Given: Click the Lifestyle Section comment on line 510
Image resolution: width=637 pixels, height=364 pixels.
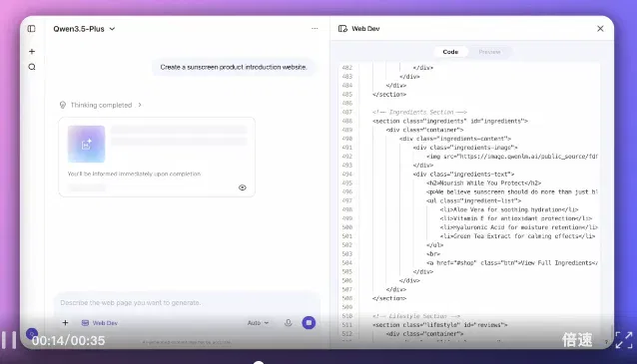Looking at the screenshot, I should pyautogui.click(x=416, y=316).
